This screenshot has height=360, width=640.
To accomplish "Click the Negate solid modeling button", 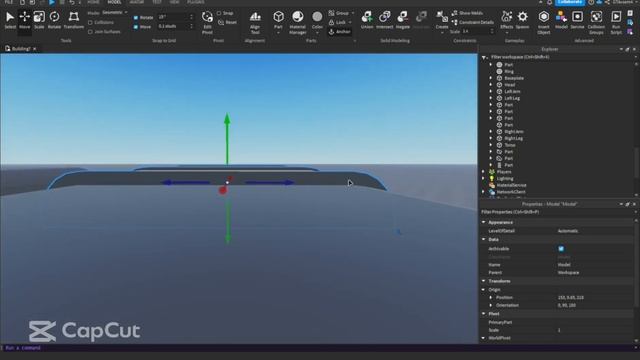I will coord(402,20).
